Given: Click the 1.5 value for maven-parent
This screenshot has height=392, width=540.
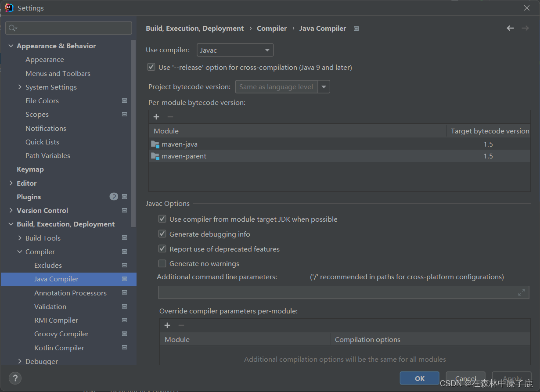Looking at the screenshot, I should [x=488, y=156].
